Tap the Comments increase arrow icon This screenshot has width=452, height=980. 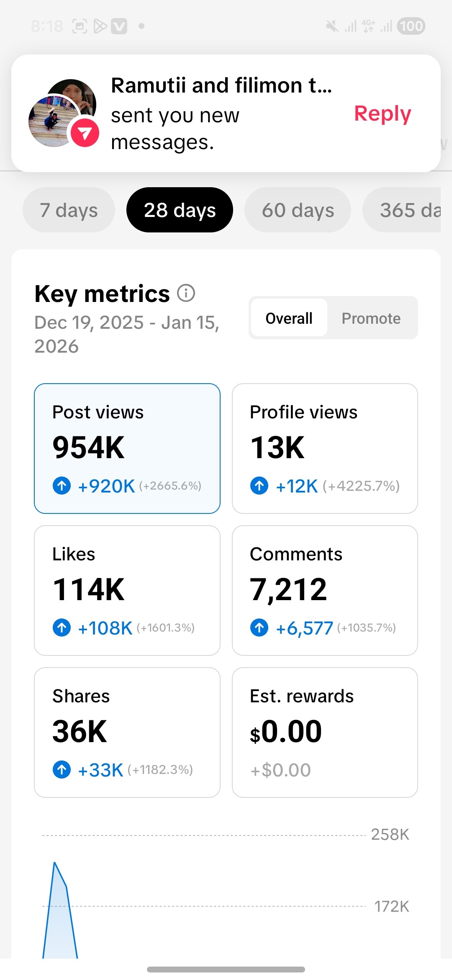click(x=259, y=628)
